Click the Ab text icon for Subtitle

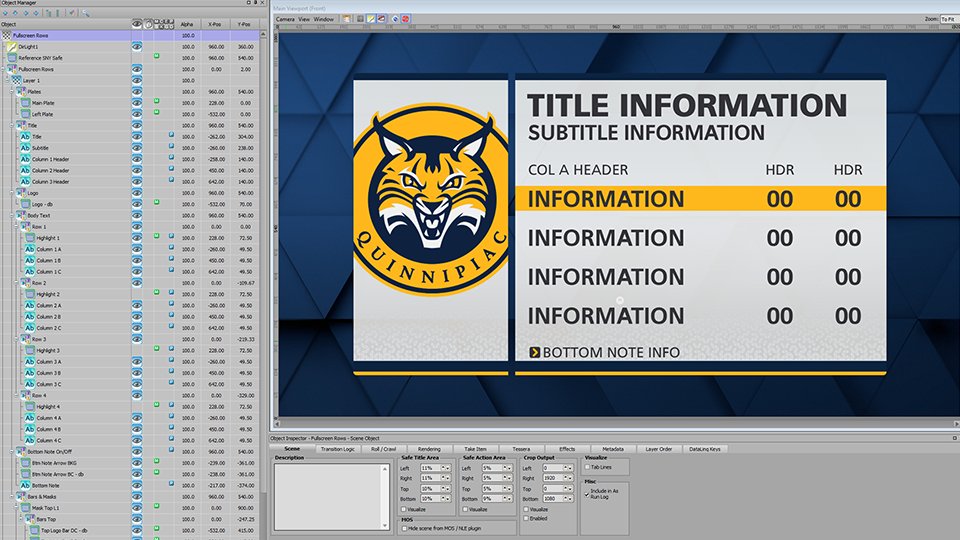pyautogui.click(x=25, y=148)
